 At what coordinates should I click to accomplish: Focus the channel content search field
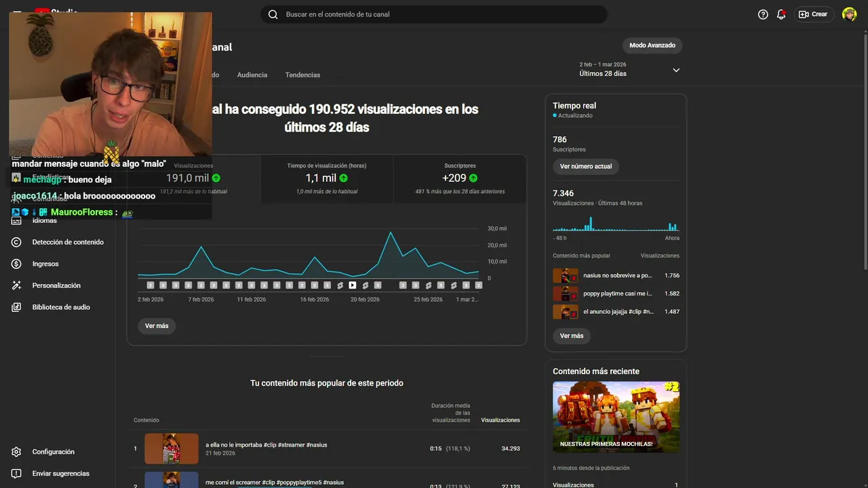coord(434,14)
